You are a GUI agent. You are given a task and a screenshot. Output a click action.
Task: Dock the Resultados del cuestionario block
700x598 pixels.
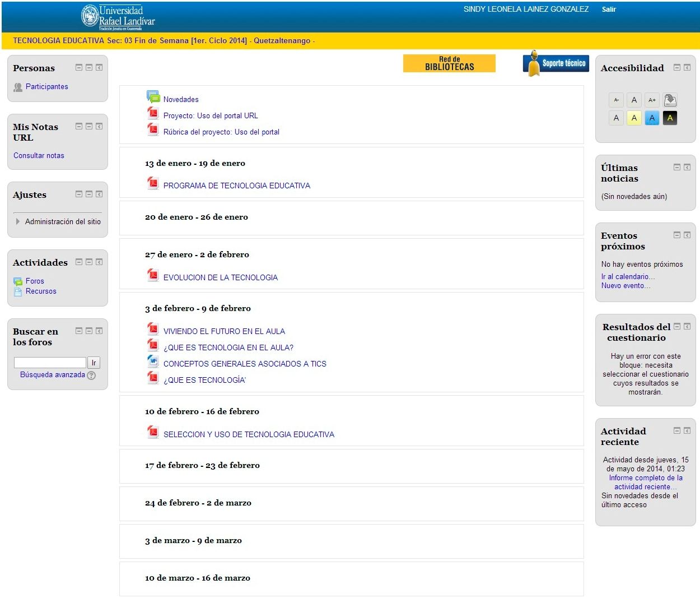point(687,327)
